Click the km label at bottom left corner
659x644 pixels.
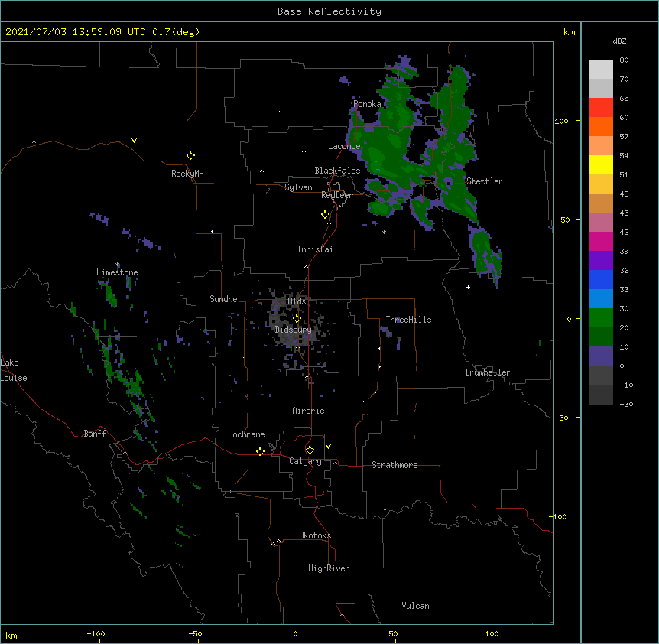click(x=11, y=636)
